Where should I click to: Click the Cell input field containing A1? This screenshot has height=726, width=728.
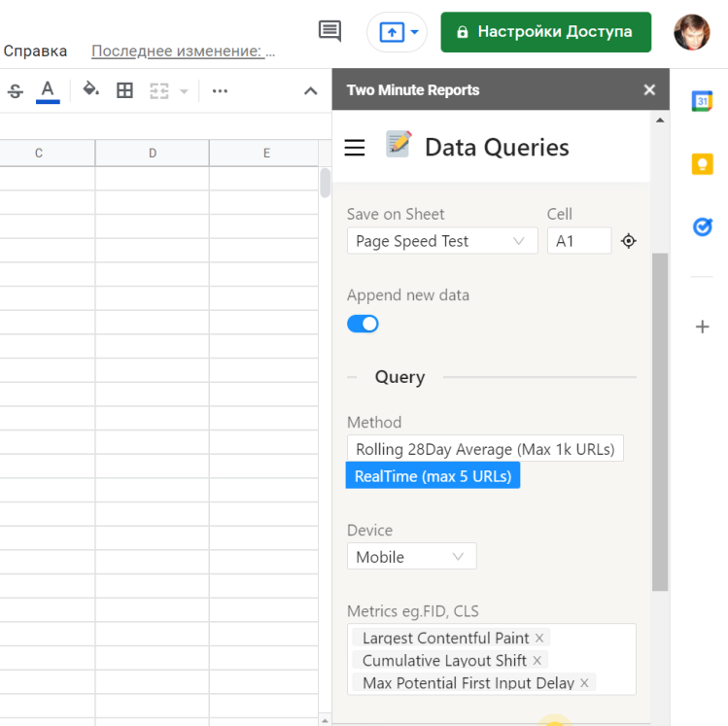[578, 241]
